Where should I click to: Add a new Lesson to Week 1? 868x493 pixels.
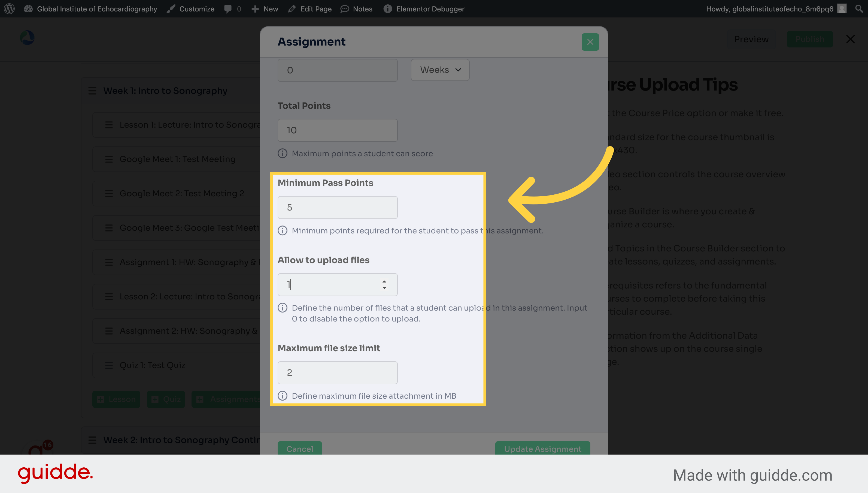(116, 399)
